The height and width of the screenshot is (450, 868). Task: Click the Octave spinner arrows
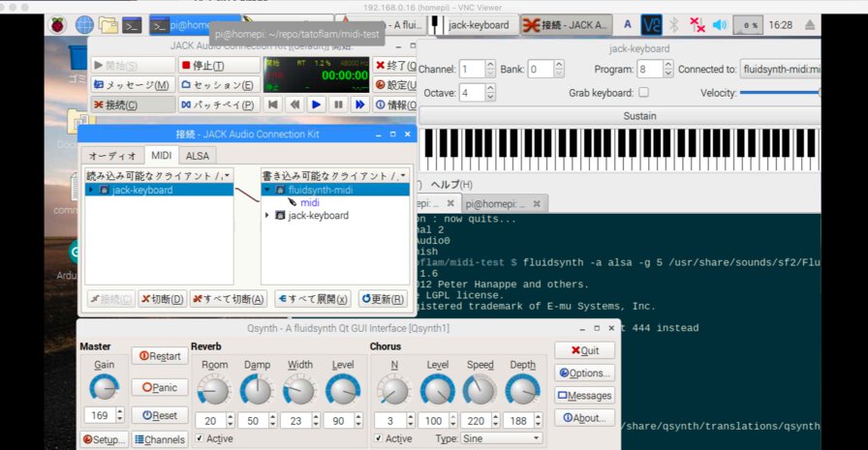point(490,92)
